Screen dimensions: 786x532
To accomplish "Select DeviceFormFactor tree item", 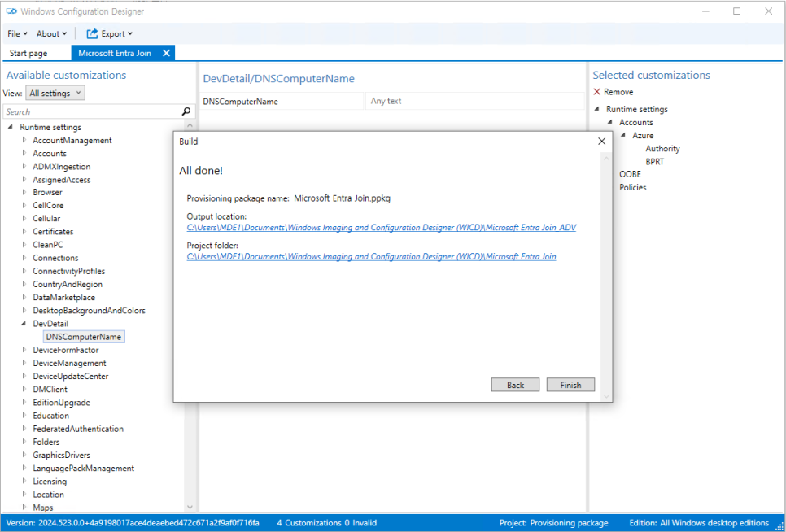I will [66, 350].
